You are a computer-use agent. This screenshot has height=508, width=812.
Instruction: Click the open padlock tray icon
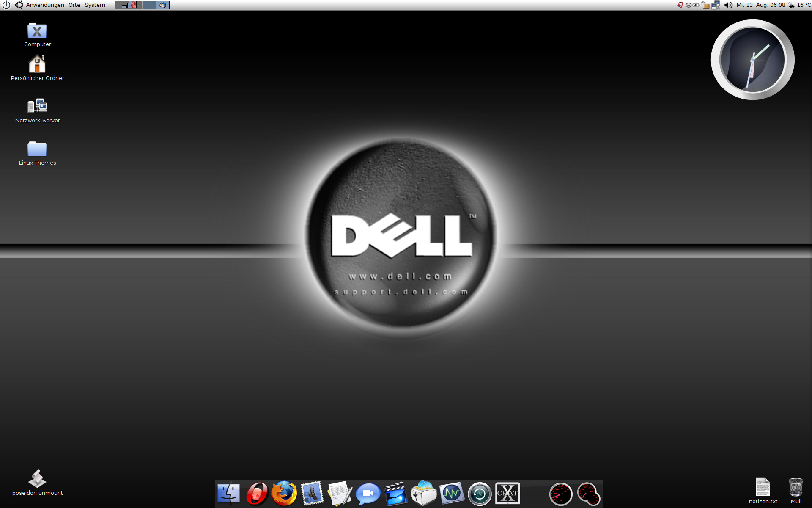pyautogui.click(x=705, y=5)
